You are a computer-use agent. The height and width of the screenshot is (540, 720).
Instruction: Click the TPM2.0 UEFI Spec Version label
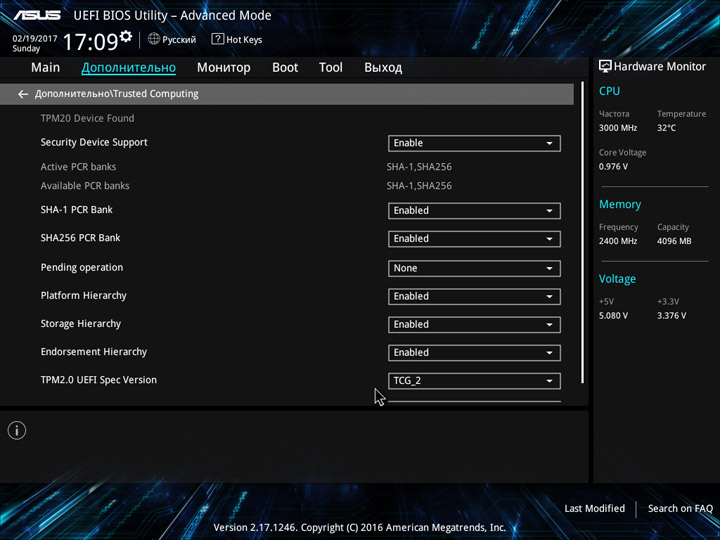(99, 380)
